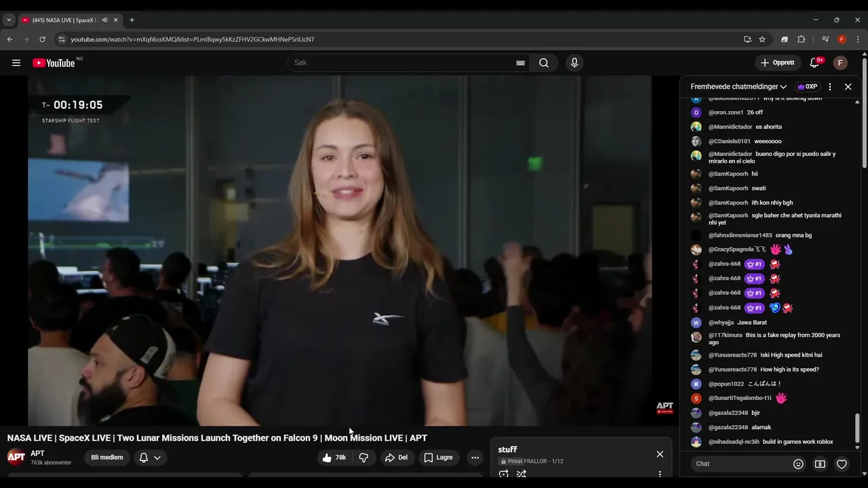
Task: Open APT channel name link
Action: coord(37,453)
